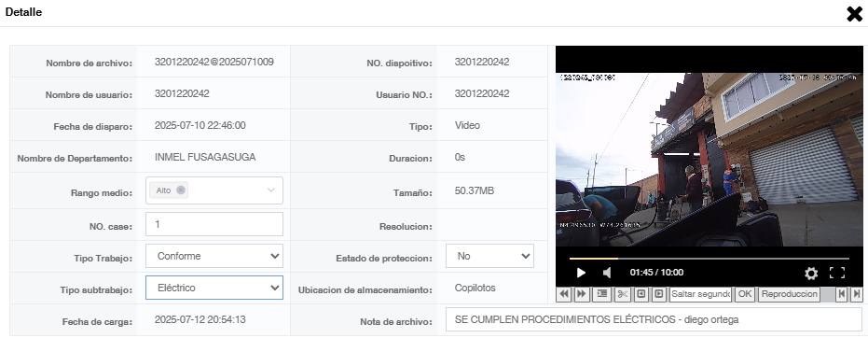Click the video time 01:45 / 10:00

pyautogui.click(x=656, y=273)
